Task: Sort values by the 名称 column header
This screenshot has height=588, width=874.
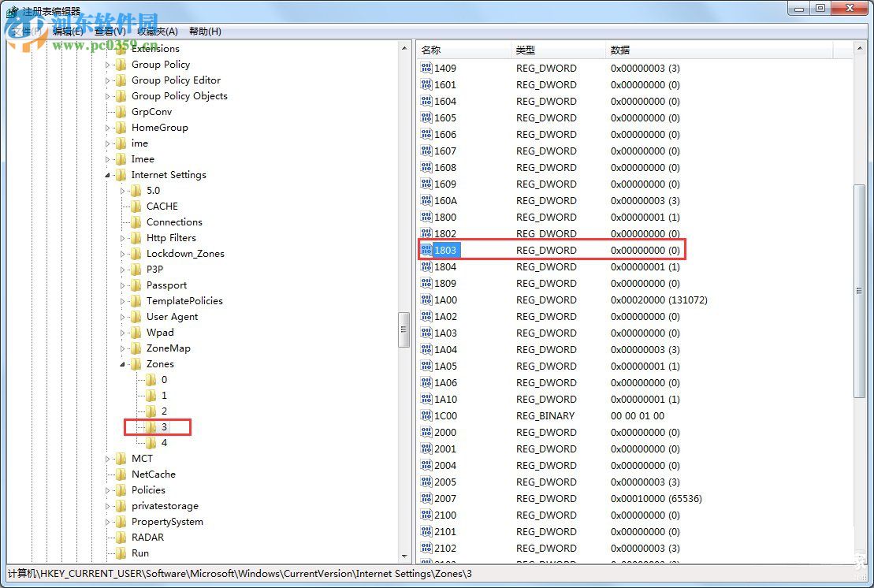Action: click(463, 50)
